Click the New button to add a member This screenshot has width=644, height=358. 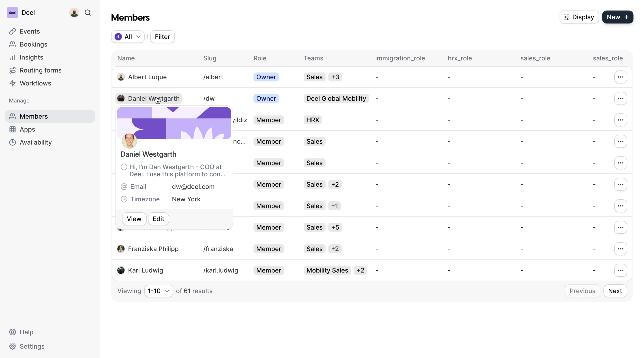coord(618,17)
